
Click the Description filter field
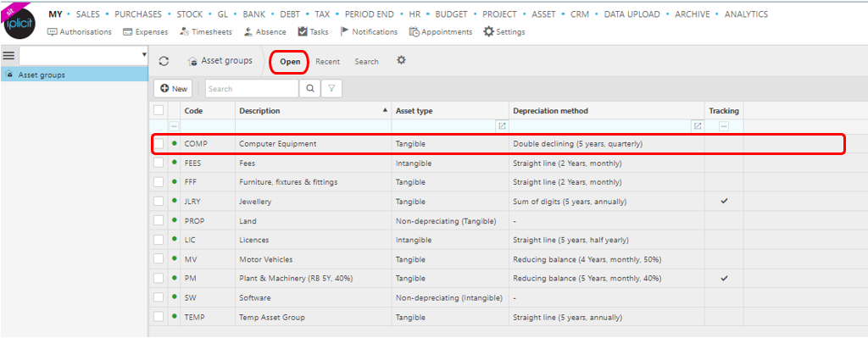click(313, 126)
